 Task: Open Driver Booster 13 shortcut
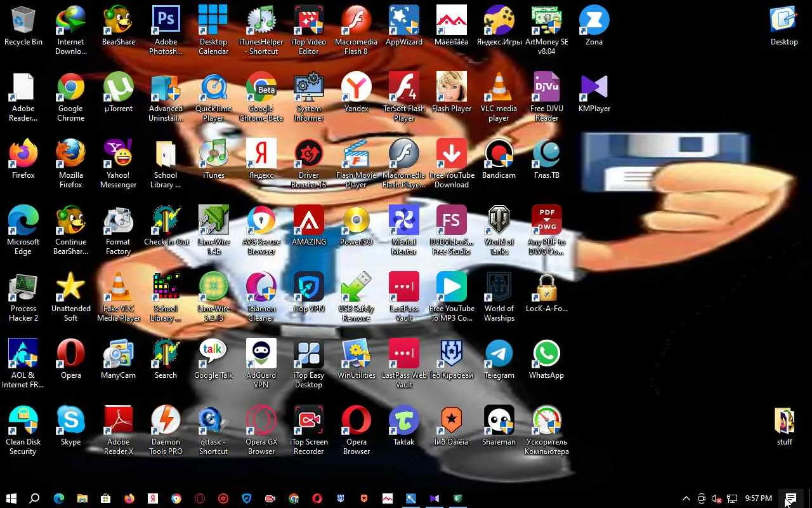309,164
